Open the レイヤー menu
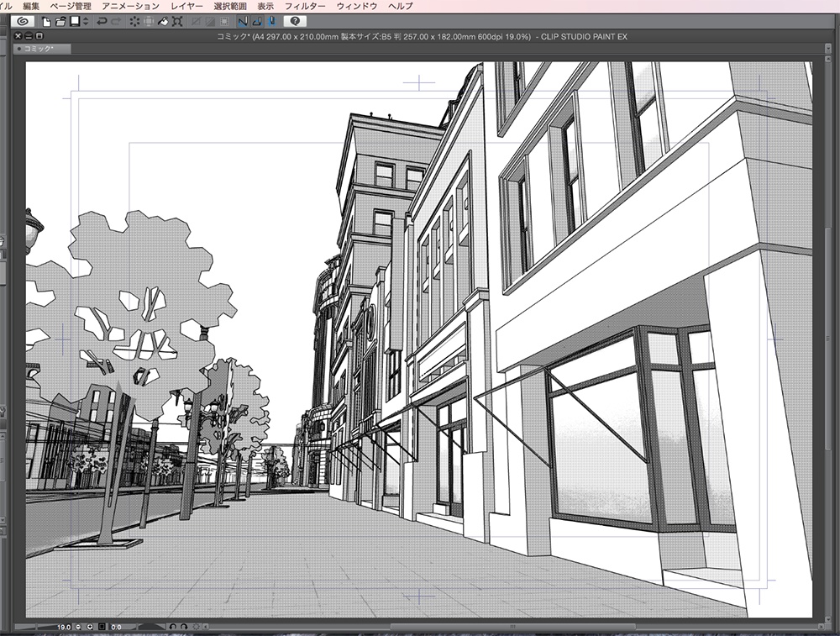The height and width of the screenshot is (636, 840). point(187,6)
